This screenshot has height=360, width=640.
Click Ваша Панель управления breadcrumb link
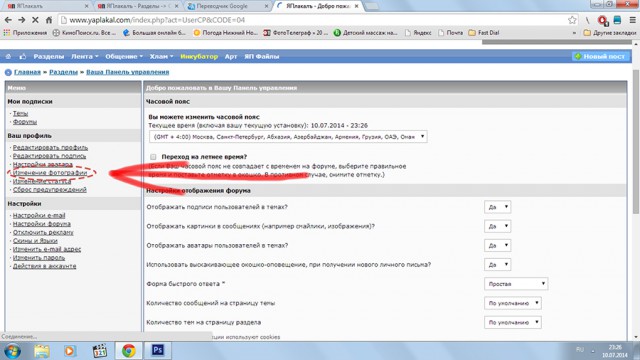pos(127,72)
